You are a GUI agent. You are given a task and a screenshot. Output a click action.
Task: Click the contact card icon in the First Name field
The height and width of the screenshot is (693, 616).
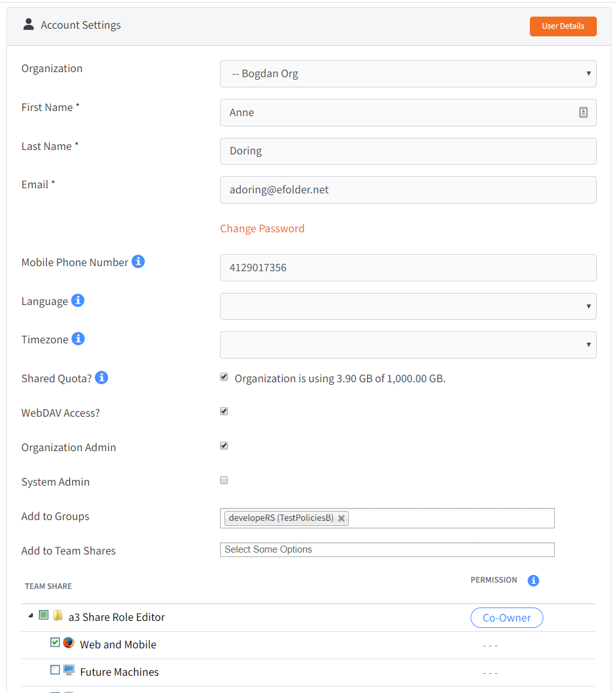(583, 112)
